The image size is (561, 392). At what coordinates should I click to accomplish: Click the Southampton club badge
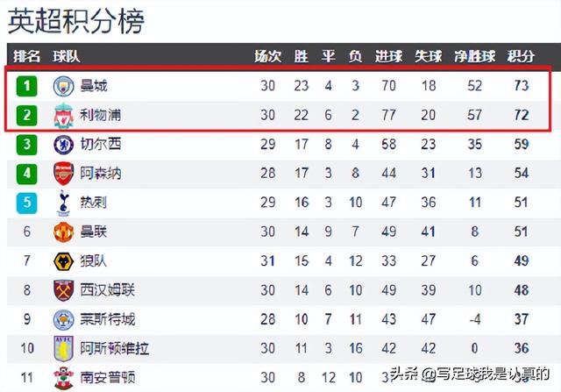point(64,378)
